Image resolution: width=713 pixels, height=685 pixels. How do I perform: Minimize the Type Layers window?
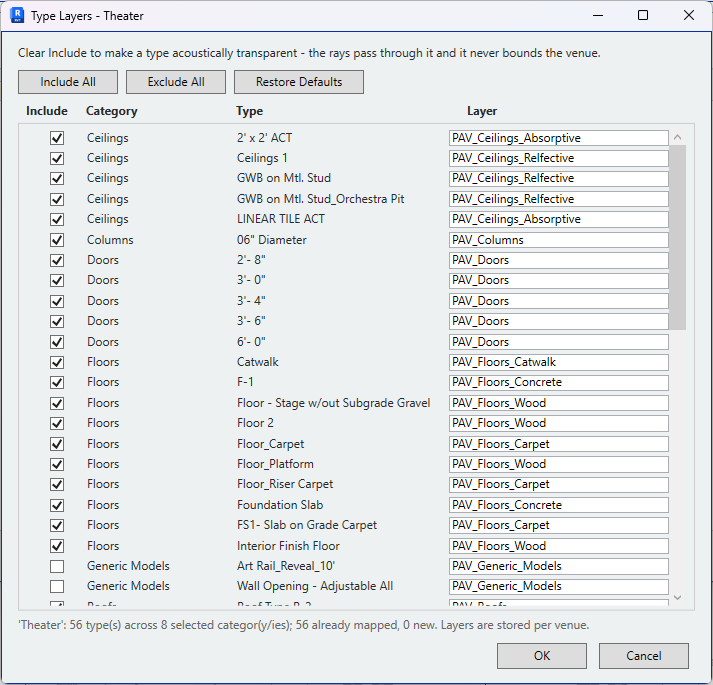(x=598, y=15)
